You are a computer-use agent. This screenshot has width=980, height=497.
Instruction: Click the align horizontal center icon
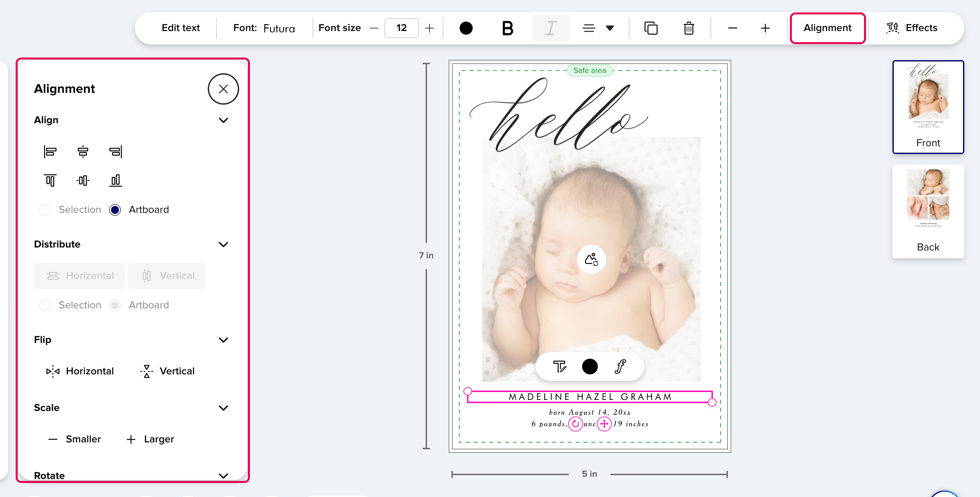[x=83, y=152]
